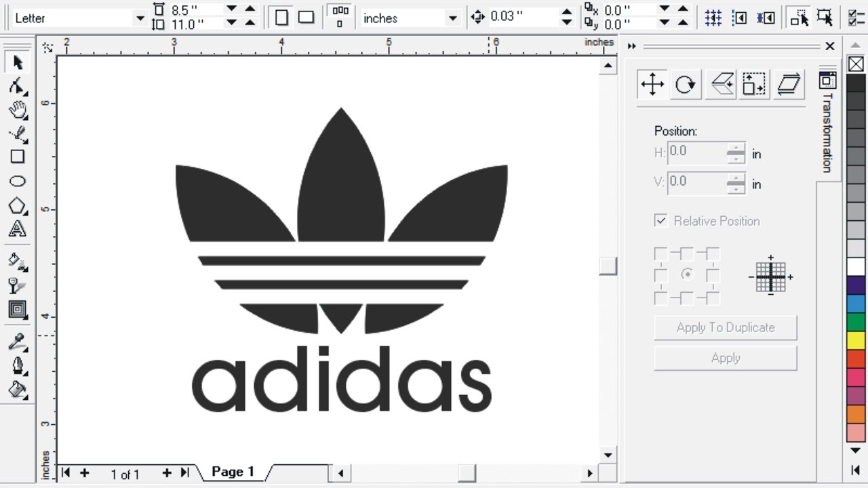Increase the page width 8.5 value
The height and width of the screenshot is (488, 868).
[250, 8]
